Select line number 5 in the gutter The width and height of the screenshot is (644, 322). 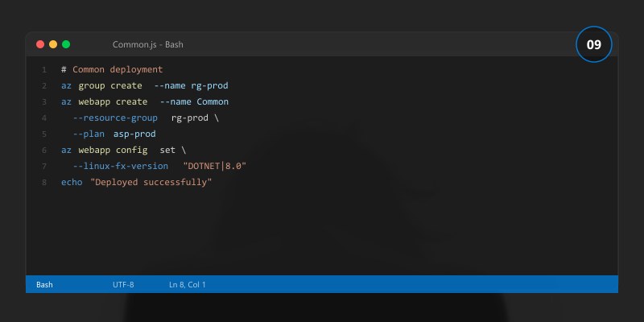pyautogui.click(x=44, y=134)
